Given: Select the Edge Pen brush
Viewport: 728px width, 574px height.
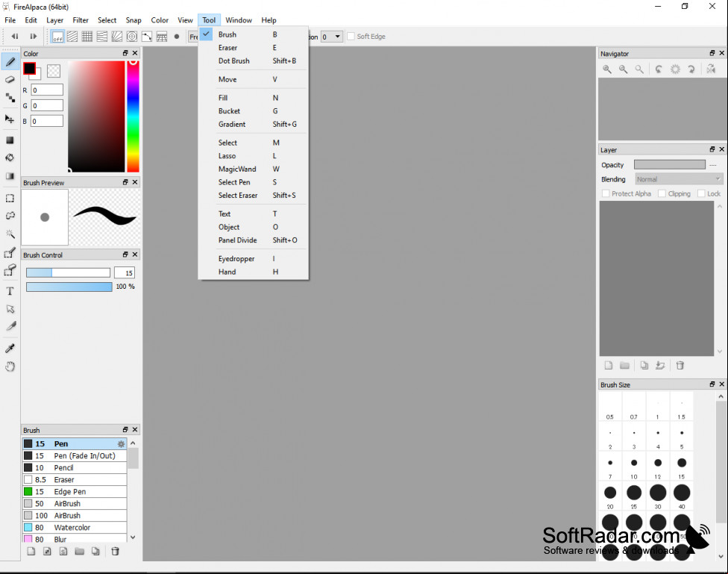Looking at the screenshot, I should [x=75, y=492].
